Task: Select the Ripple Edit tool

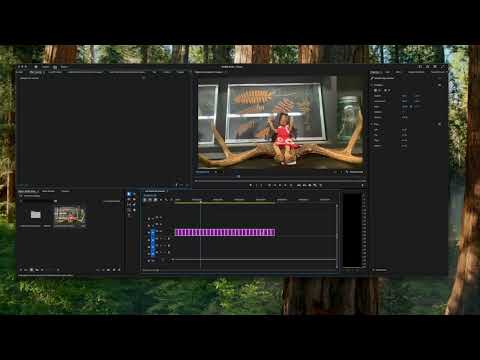Action: tap(129, 199)
